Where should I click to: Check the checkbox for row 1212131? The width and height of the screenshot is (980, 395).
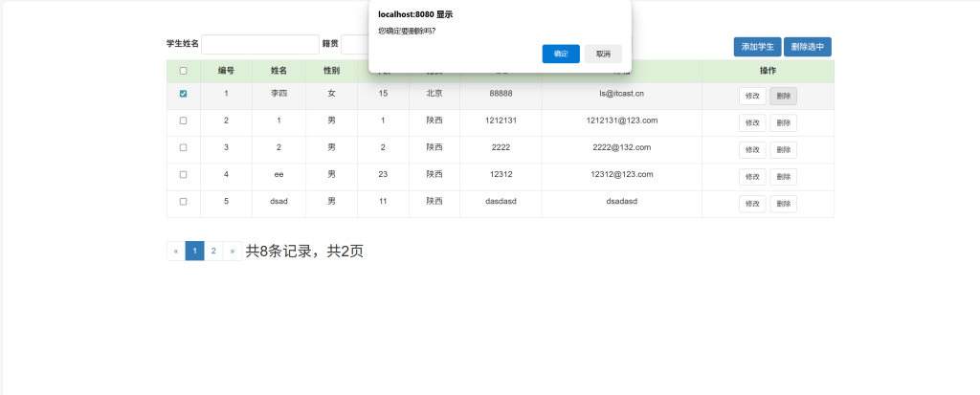(x=183, y=121)
